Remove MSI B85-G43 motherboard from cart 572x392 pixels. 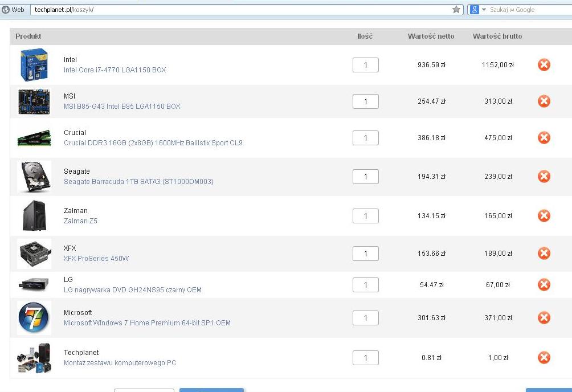coord(544,101)
